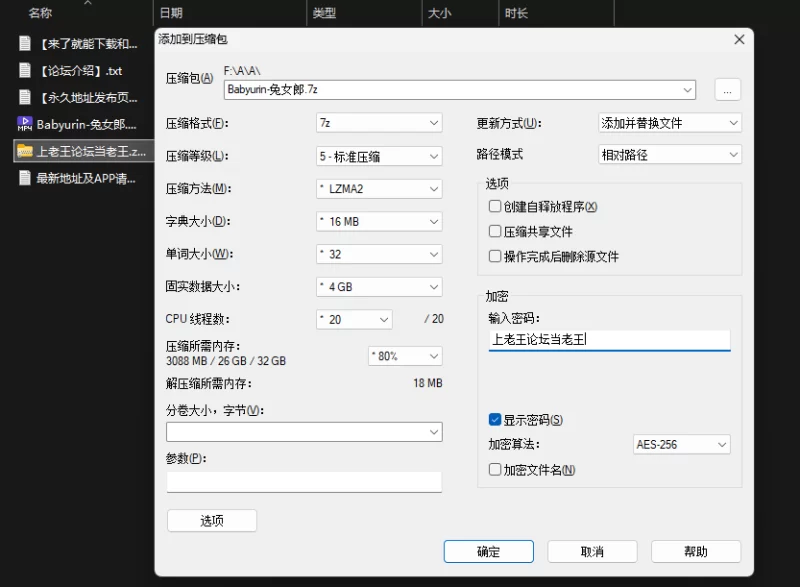Image resolution: width=800 pixels, height=587 pixels.
Task: Open the archive name combo box dropdown
Action: [687, 90]
